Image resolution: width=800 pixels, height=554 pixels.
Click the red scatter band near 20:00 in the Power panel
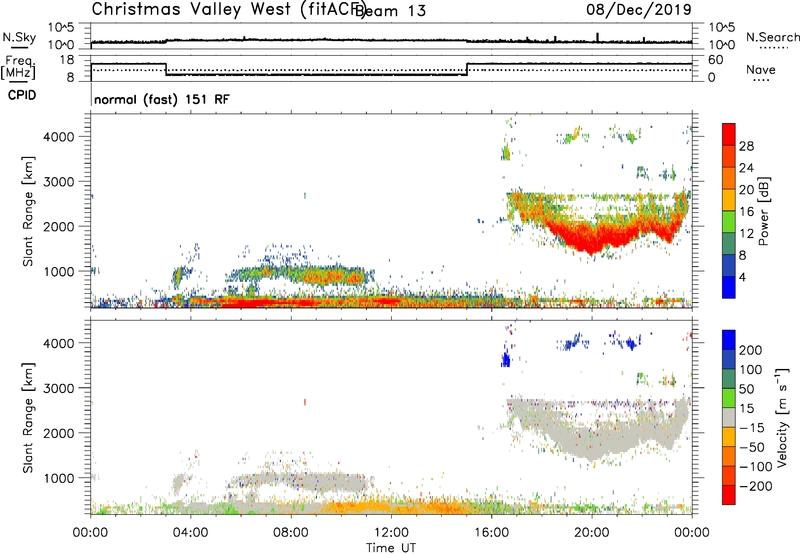[592, 240]
